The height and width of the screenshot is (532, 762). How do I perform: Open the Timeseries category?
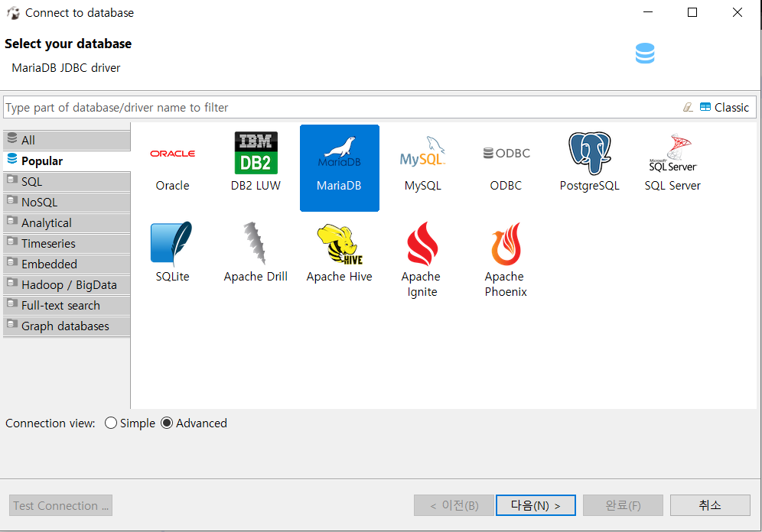[67, 244]
